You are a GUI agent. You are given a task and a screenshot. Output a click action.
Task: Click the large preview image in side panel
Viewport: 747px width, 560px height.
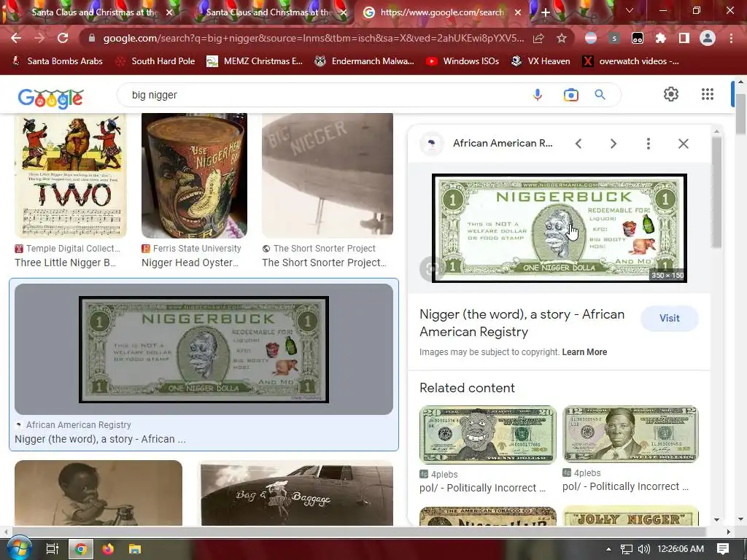560,228
